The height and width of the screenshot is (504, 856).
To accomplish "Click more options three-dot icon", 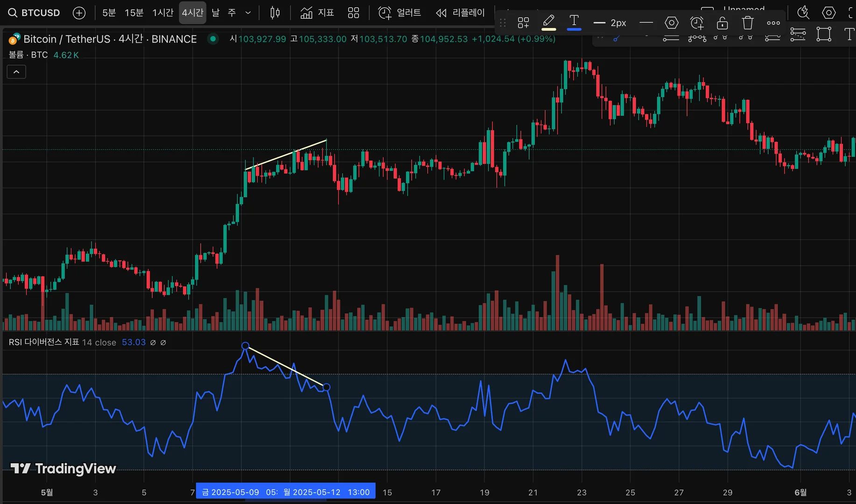I will click(773, 22).
